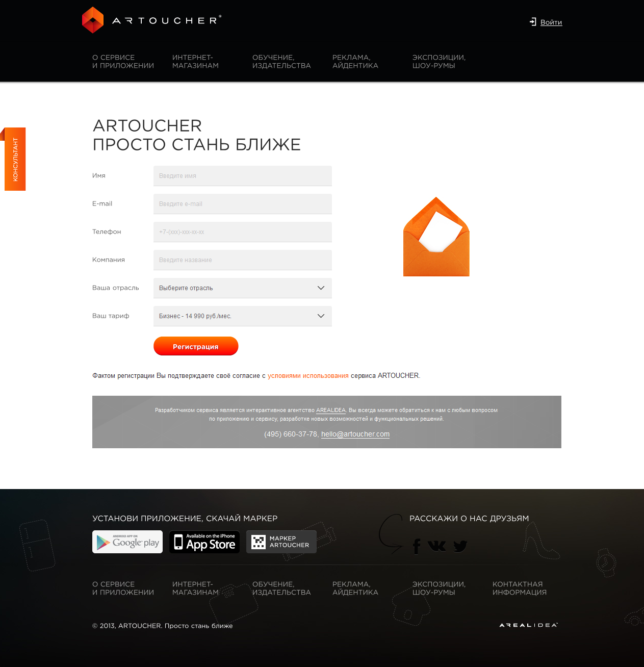Open the Войти login link
644x667 pixels.
(x=551, y=22)
